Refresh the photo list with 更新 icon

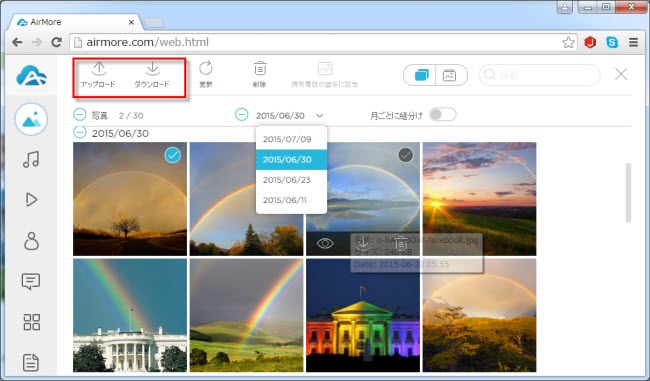click(x=206, y=75)
